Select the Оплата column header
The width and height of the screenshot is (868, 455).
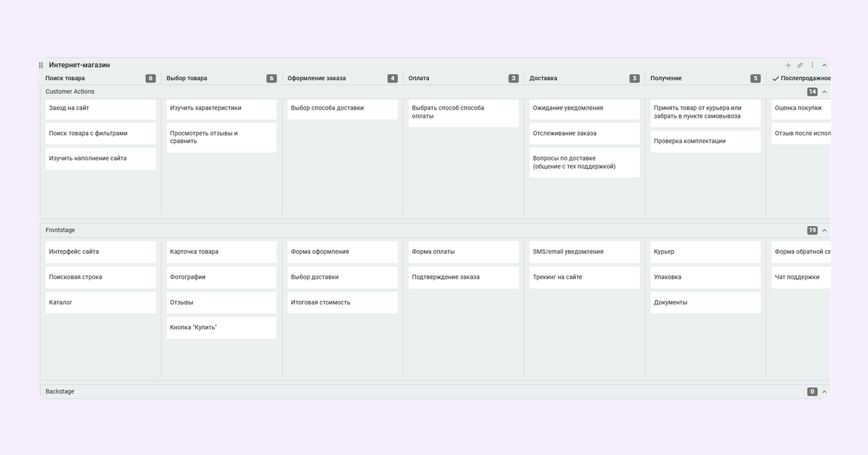tap(419, 78)
